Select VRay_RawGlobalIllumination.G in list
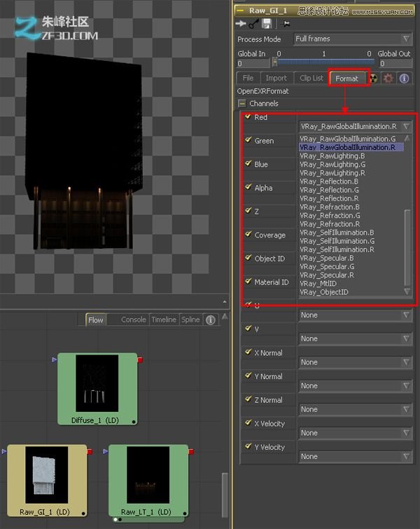The width and height of the screenshot is (420, 529). point(348,139)
